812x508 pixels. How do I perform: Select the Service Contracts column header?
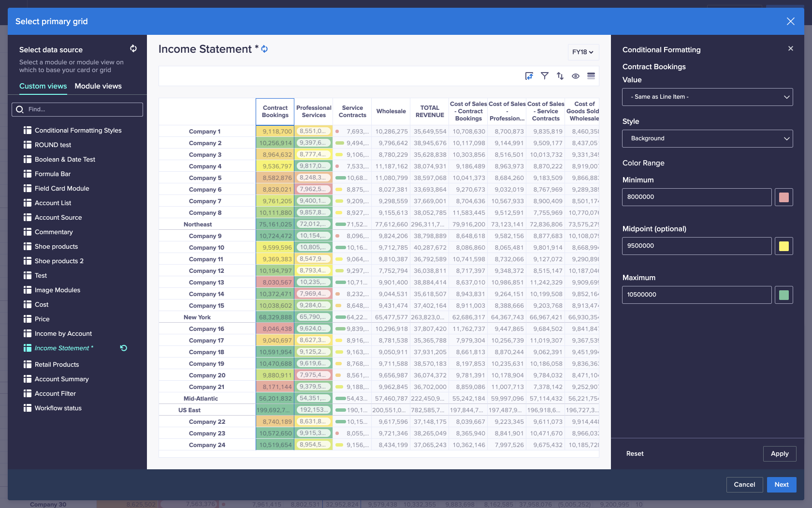[x=352, y=112]
